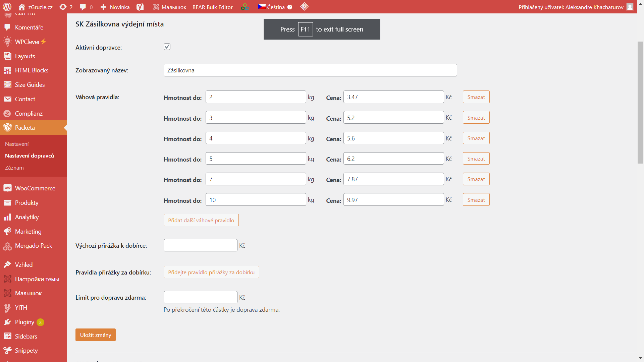Click the Cena field containing 5.6
Screen dimensions: 644x362
(x=394, y=138)
